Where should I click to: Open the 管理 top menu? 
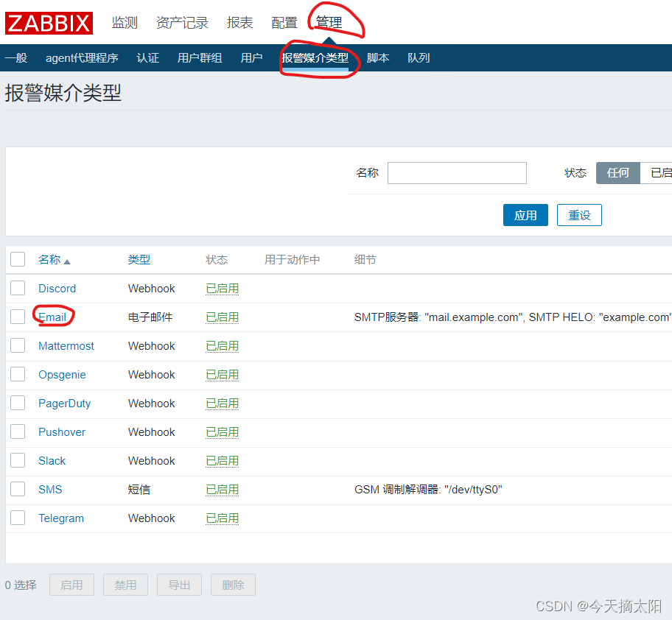point(329,23)
